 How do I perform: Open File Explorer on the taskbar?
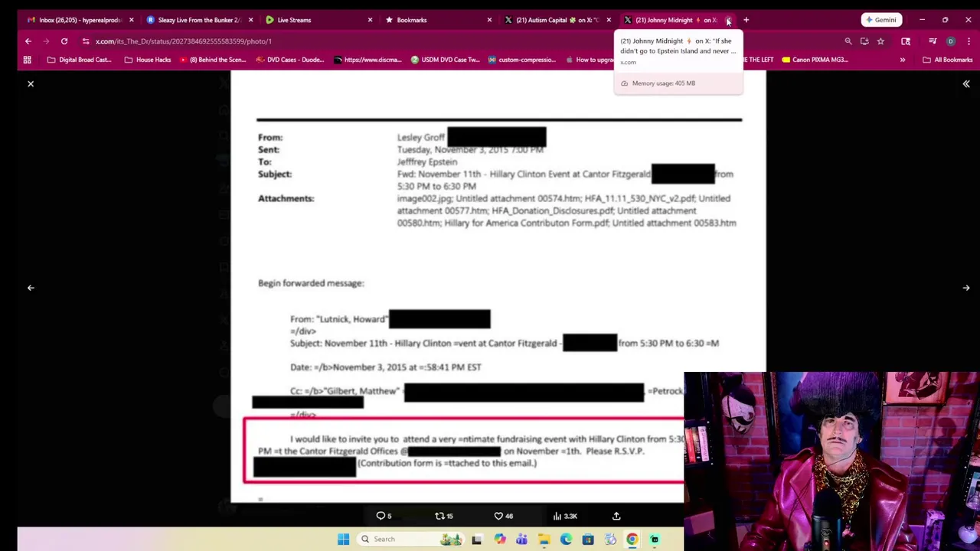544,540
